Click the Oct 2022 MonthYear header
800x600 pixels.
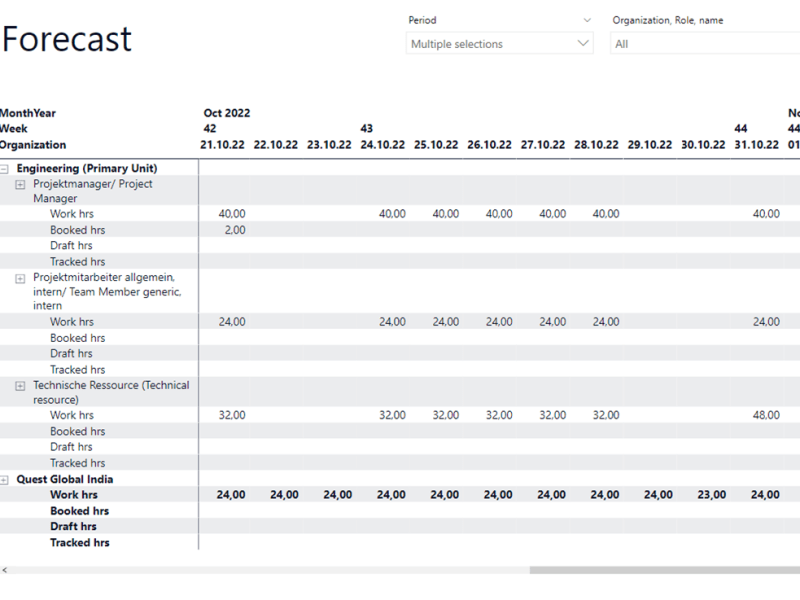click(228, 113)
